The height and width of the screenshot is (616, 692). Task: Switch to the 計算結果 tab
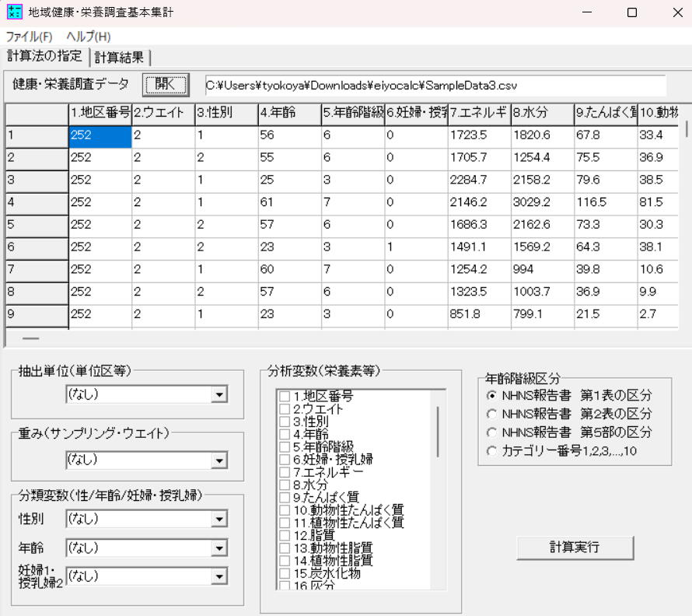tap(120, 57)
